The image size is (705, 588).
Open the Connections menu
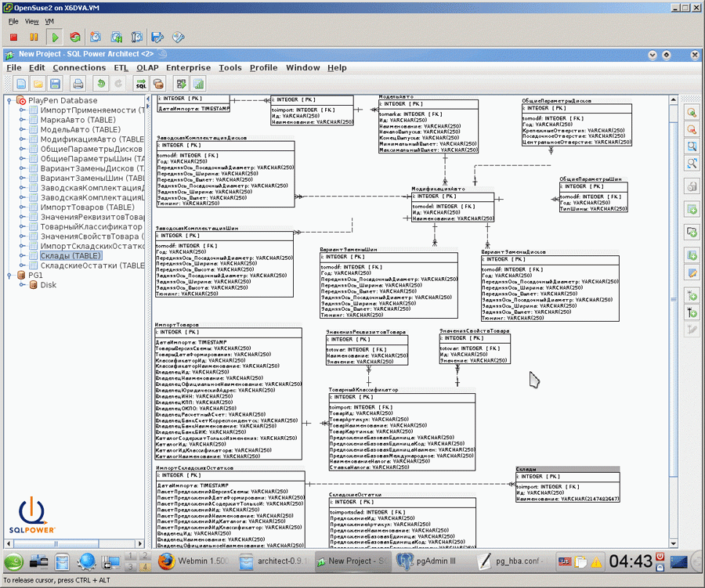click(x=79, y=67)
